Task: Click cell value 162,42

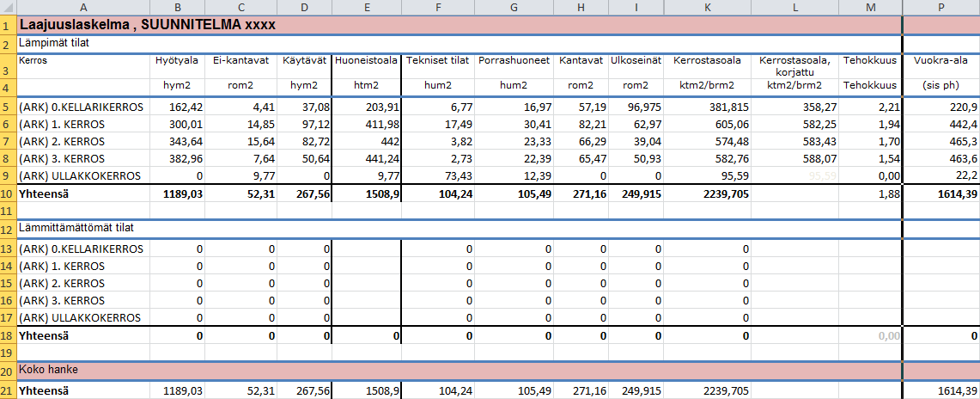Action: (x=178, y=107)
